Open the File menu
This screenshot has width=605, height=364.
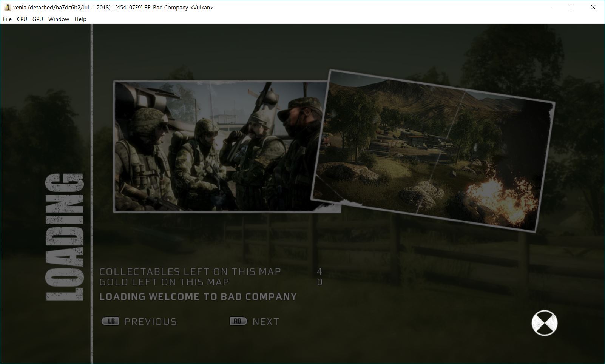point(7,19)
